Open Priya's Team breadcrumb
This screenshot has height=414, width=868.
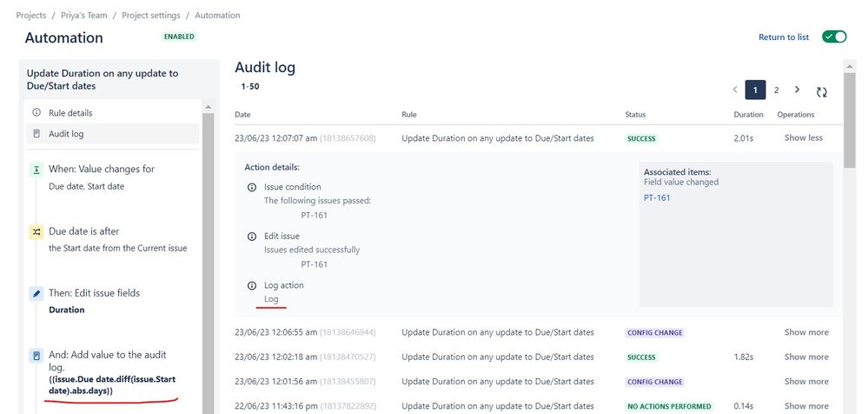[83, 15]
